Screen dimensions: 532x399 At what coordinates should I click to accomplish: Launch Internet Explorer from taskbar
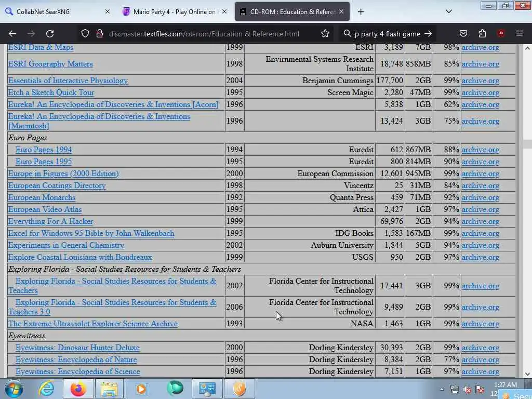click(46, 389)
